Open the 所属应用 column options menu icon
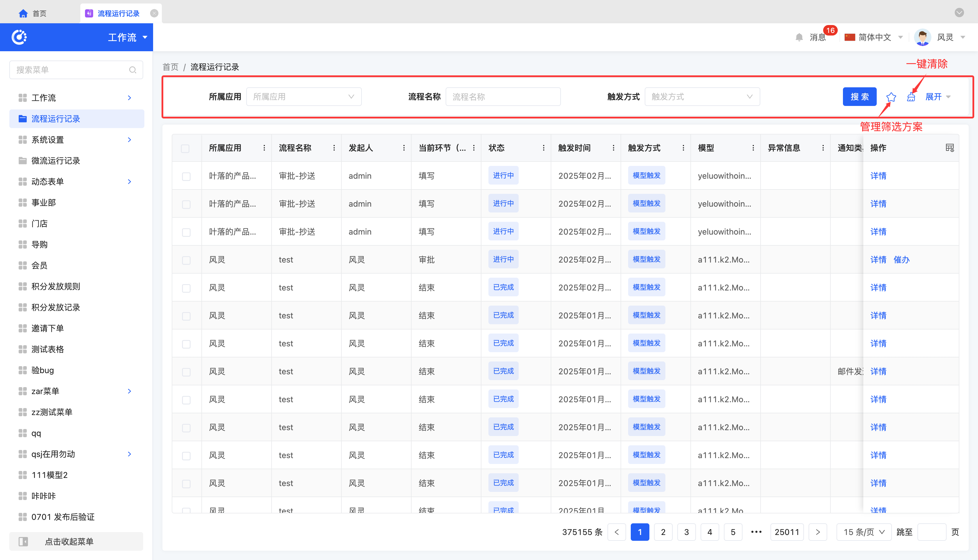Viewport: 978px width, 560px height. click(264, 148)
